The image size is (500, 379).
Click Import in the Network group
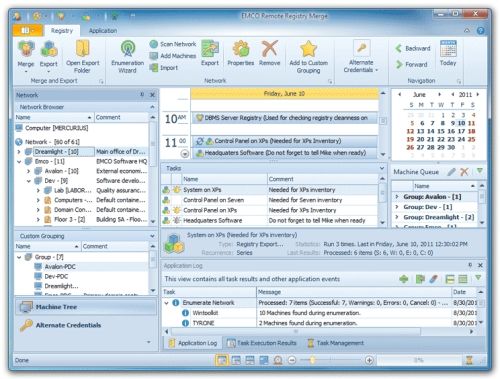pyautogui.click(x=164, y=68)
